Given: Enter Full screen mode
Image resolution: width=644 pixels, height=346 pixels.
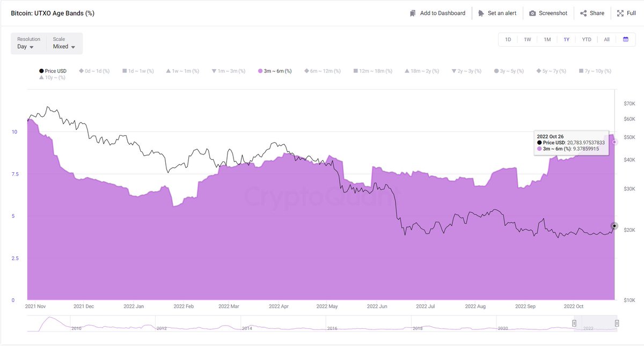Looking at the screenshot, I should coord(620,13).
